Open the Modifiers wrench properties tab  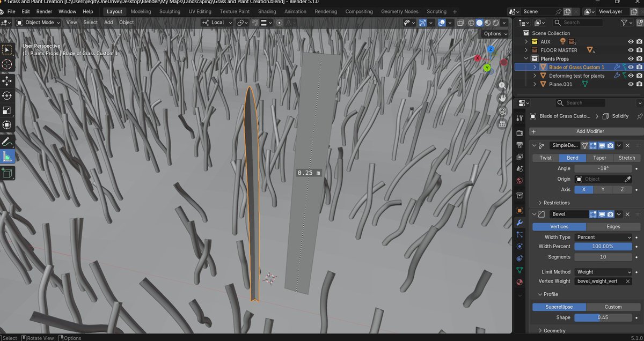[x=519, y=223]
